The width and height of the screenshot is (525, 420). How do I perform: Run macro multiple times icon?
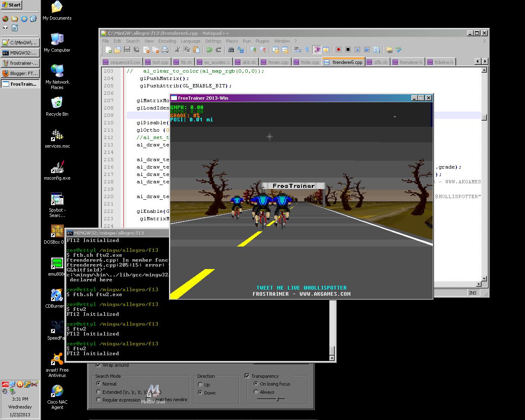coord(367,50)
